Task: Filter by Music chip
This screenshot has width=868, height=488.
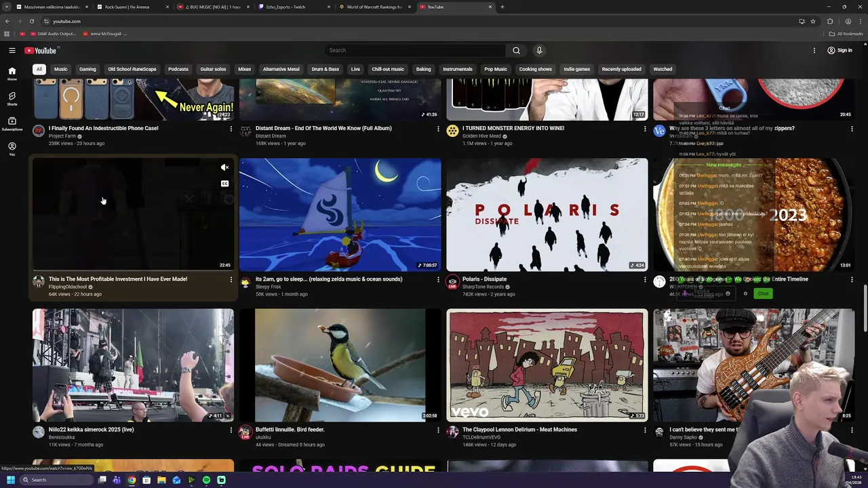Action: point(60,69)
